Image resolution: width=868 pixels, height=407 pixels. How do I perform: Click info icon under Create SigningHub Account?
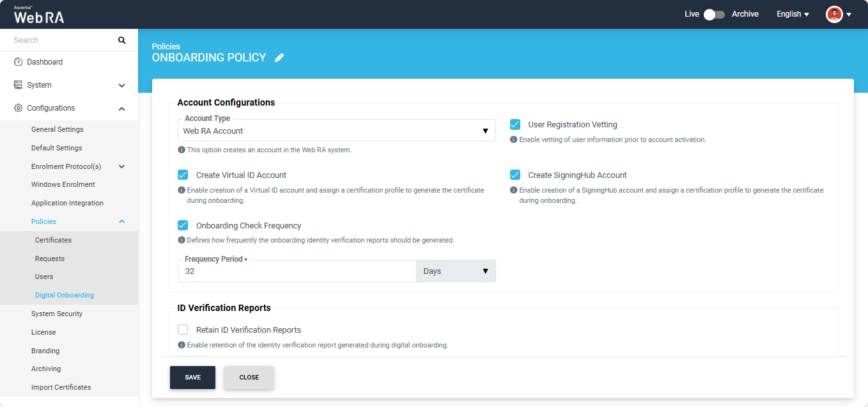(514, 190)
